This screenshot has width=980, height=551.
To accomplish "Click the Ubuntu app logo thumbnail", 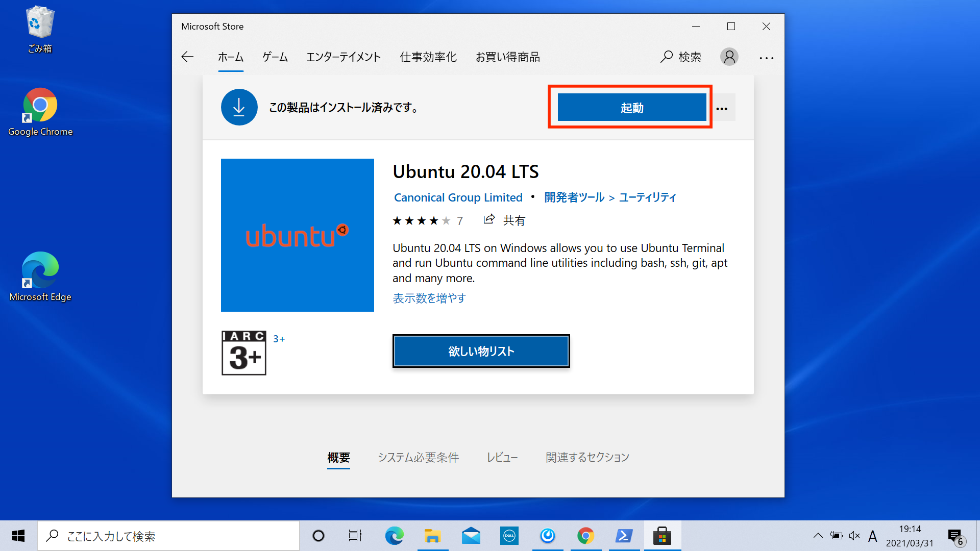I will [x=298, y=235].
